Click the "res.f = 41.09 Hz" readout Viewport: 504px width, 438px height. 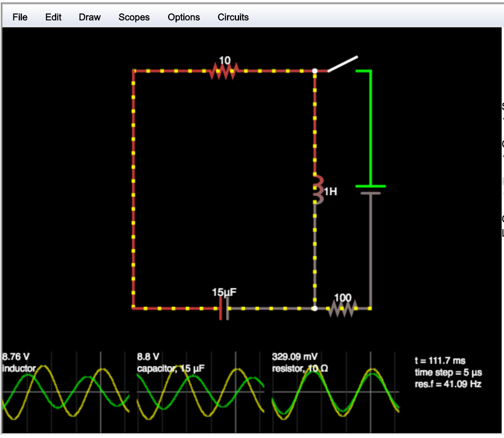[449, 384]
